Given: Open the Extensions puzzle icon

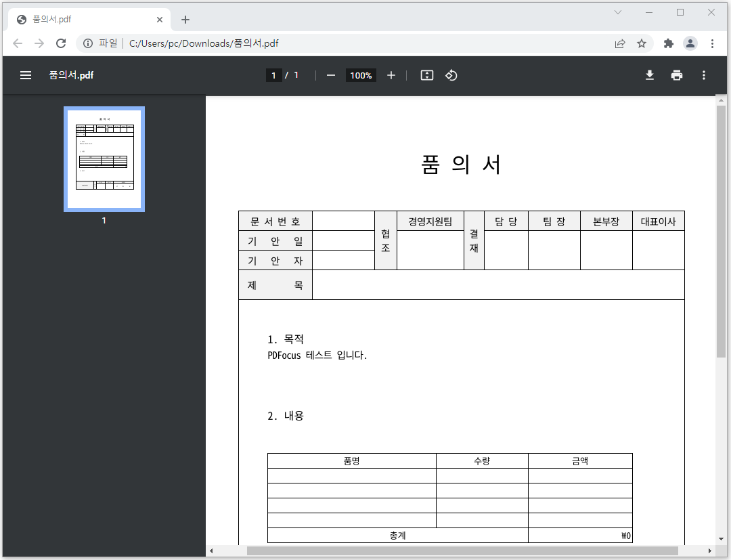Looking at the screenshot, I should coord(669,43).
